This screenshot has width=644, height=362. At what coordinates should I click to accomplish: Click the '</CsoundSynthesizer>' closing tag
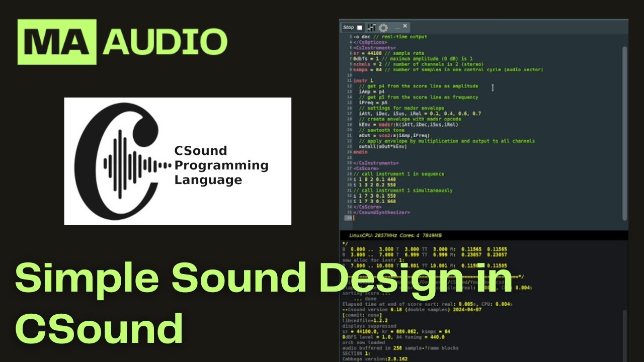pyautogui.click(x=381, y=213)
